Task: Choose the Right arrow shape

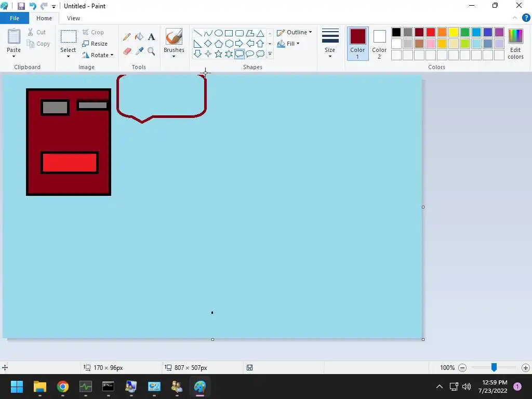Action: 240,44
